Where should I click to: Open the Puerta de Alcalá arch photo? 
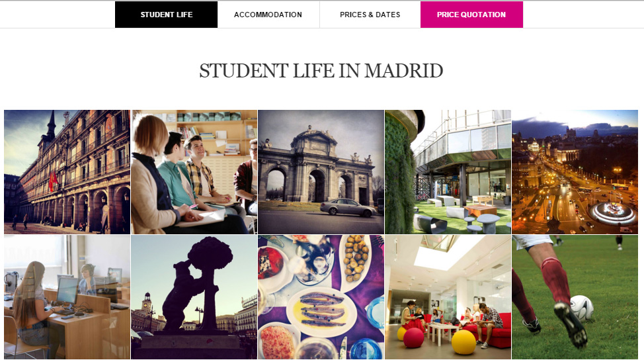coord(321,172)
